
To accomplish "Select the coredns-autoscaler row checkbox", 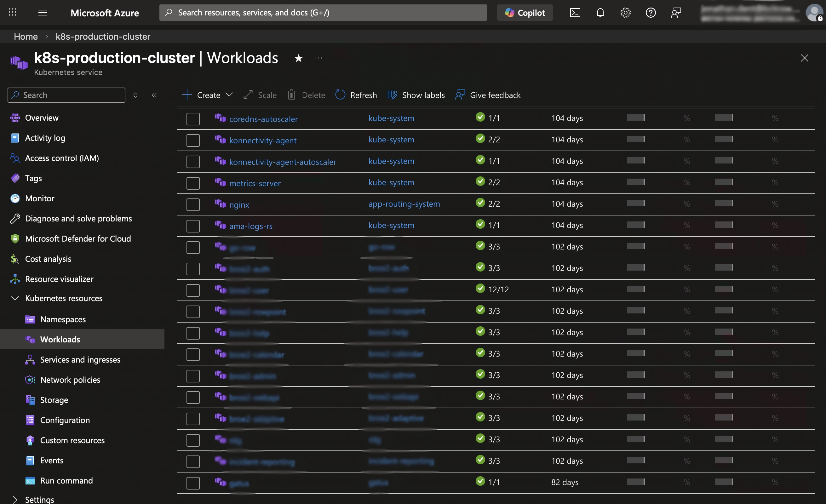I will point(193,119).
